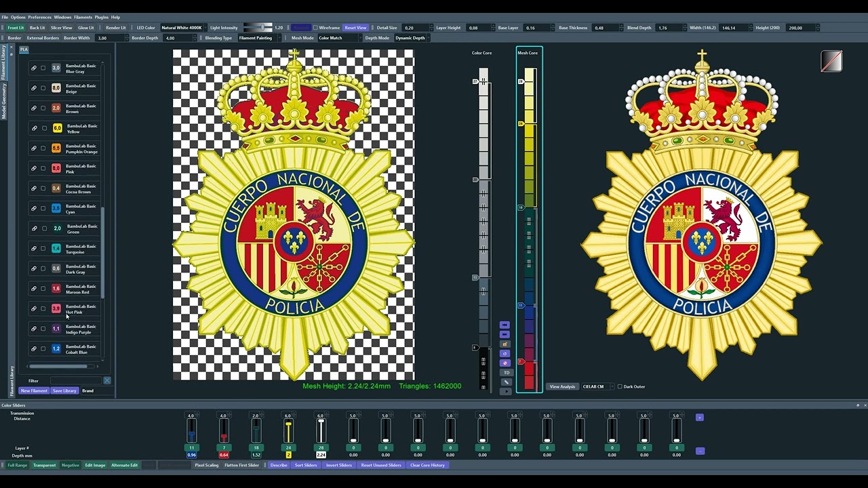The height and width of the screenshot is (488, 868).
Task: Tick checkbox for BambuLab Basic Blue Gray
Action: (x=43, y=68)
